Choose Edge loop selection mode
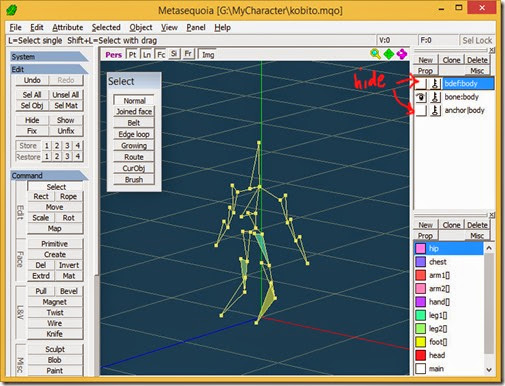505x386 pixels. (134, 134)
